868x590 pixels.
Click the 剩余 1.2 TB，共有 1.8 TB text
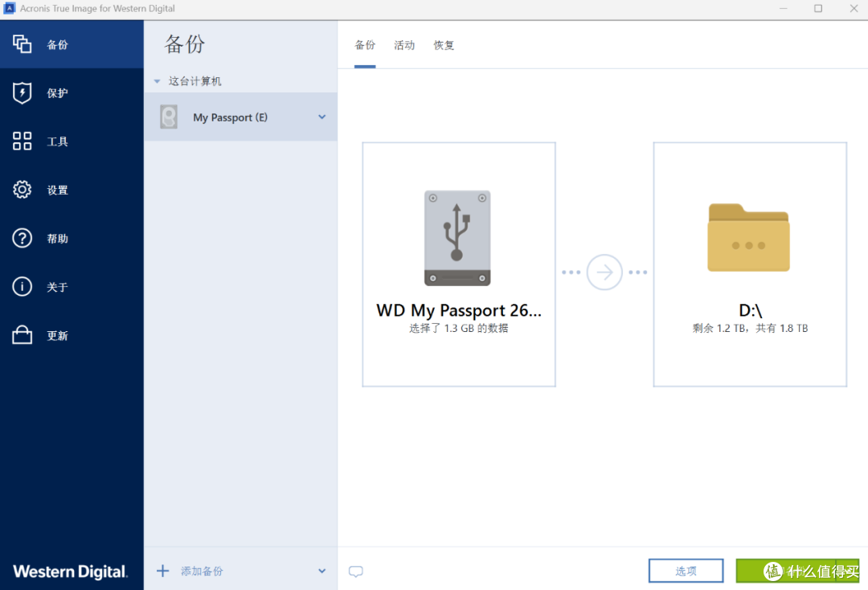(750, 328)
